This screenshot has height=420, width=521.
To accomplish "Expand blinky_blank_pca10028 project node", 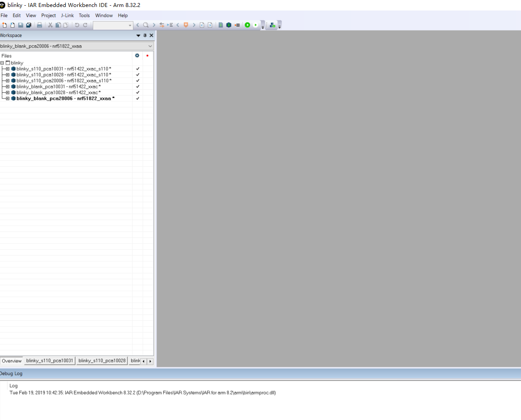I will click(x=8, y=93).
